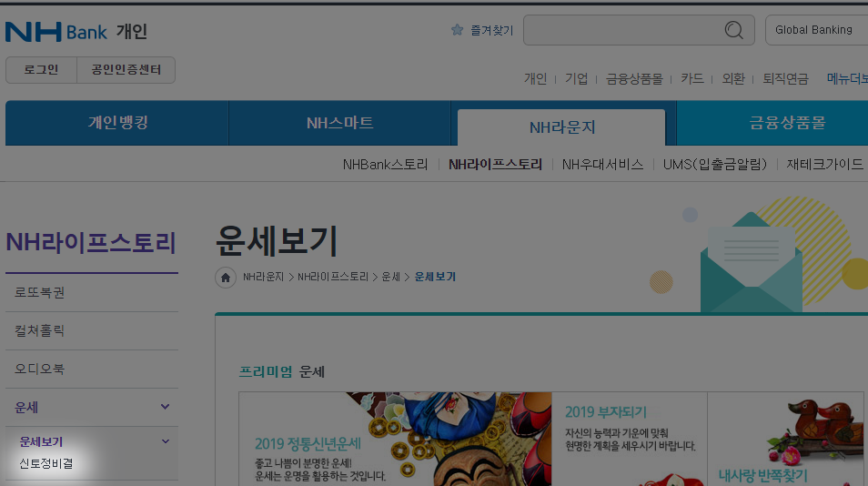The width and height of the screenshot is (868, 486).
Task: Click the search magnifier icon
Action: 733,30
